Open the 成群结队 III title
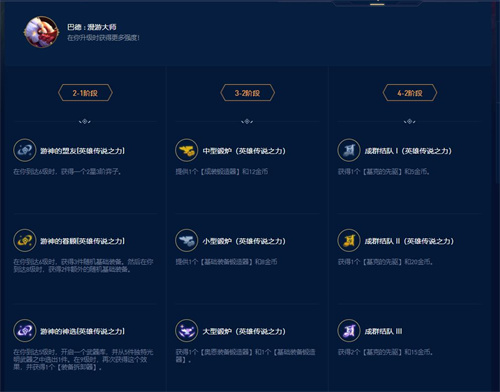Viewport: 500px width, 392px height. click(x=384, y=331)
